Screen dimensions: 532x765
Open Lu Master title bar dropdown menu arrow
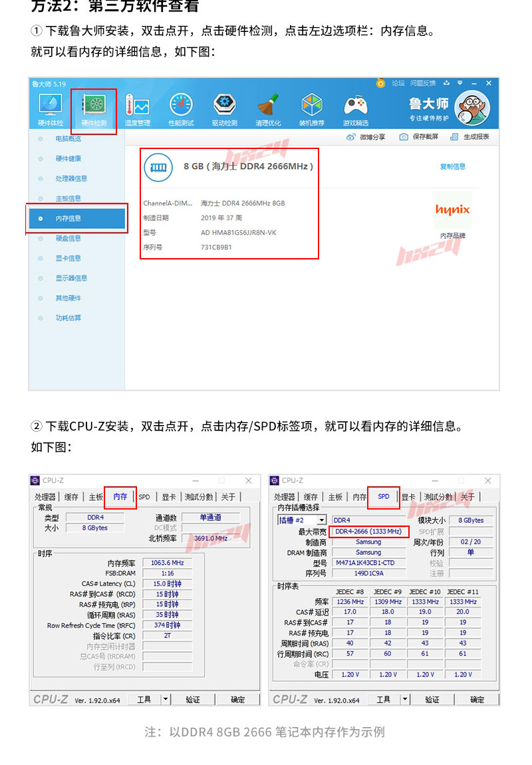pyautogui.click(x=460, y=83)
